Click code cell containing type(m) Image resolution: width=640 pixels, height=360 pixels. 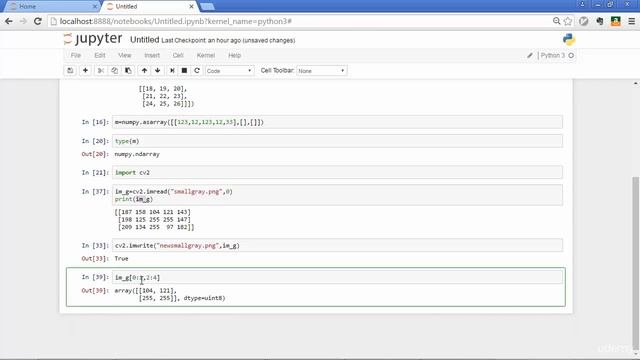pyautogui.click(x=337, y=141)
